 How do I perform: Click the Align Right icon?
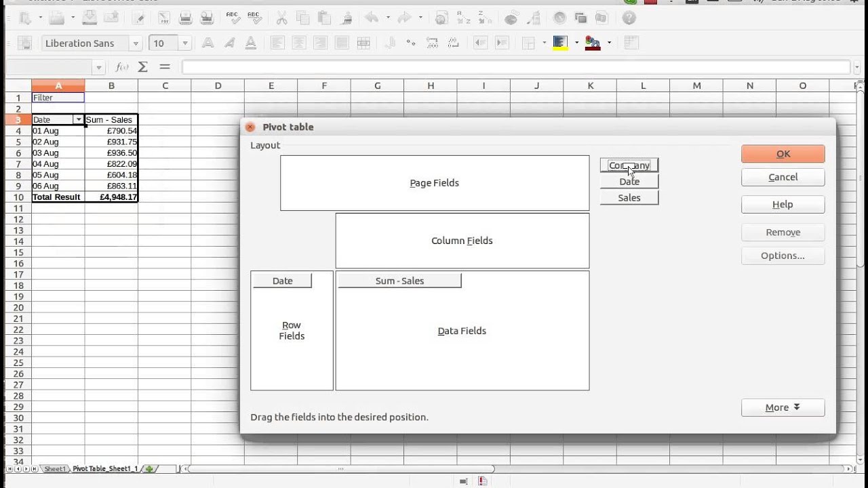coord(320,43)
